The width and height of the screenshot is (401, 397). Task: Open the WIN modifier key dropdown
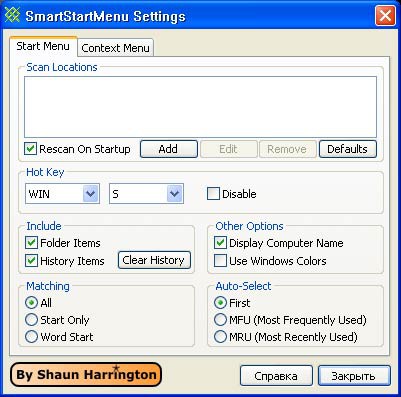tap(91, 194)
